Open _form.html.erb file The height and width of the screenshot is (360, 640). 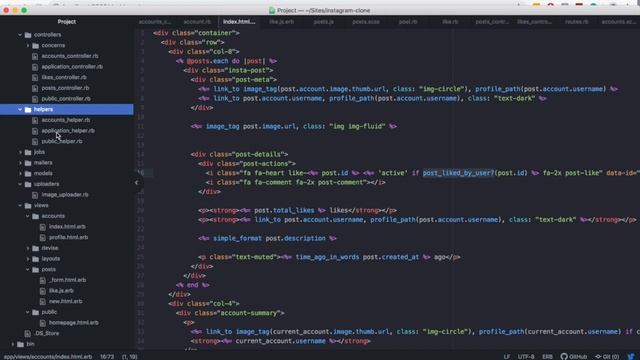67,280
